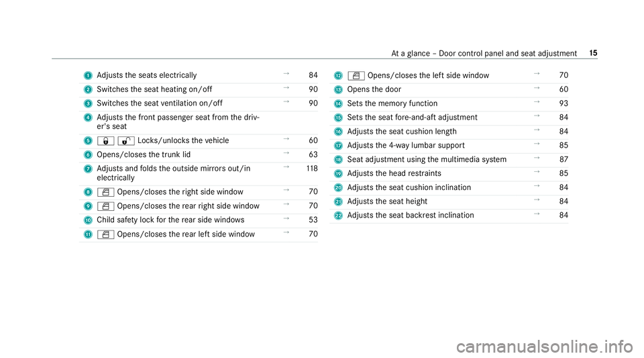Click numbered bullet 22 for seat backrest inclination
This screenshot has height=358, width=644.
point(338,216)
